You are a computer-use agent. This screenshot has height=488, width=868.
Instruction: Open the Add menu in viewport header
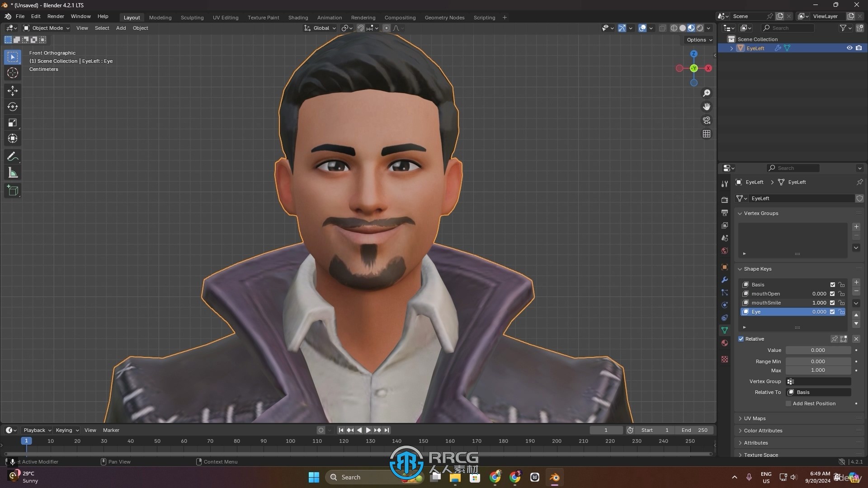121,28
